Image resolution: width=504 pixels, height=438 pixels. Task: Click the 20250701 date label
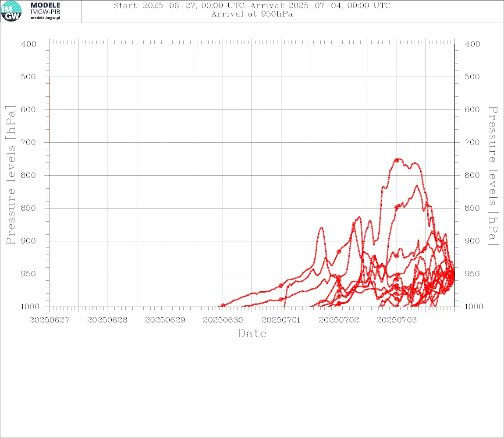pyautogui.click(x=281, y=320)
